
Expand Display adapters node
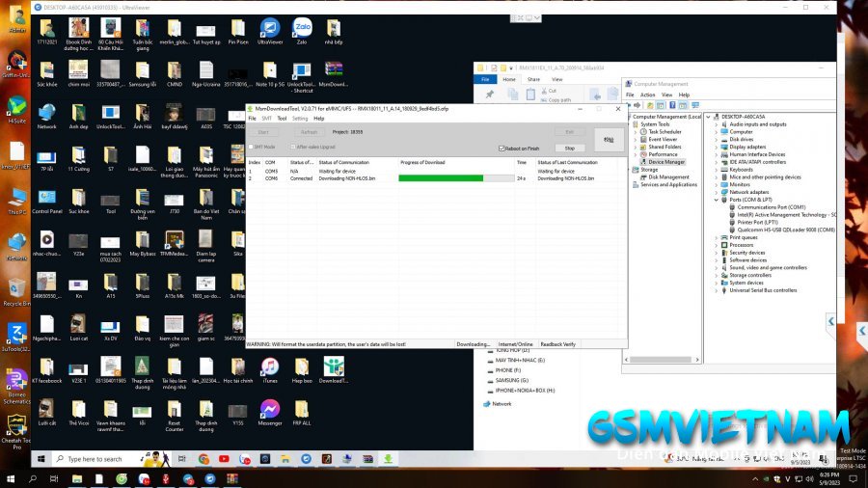(716, 148)
